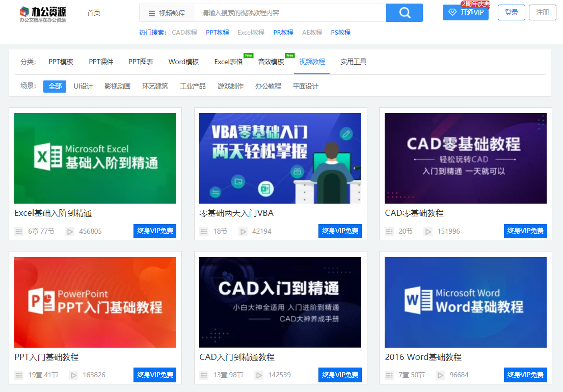Click the chapter list icon on Excel基础入阶到精通 card
Screen dimensions: 563x392
click(19, 231)
